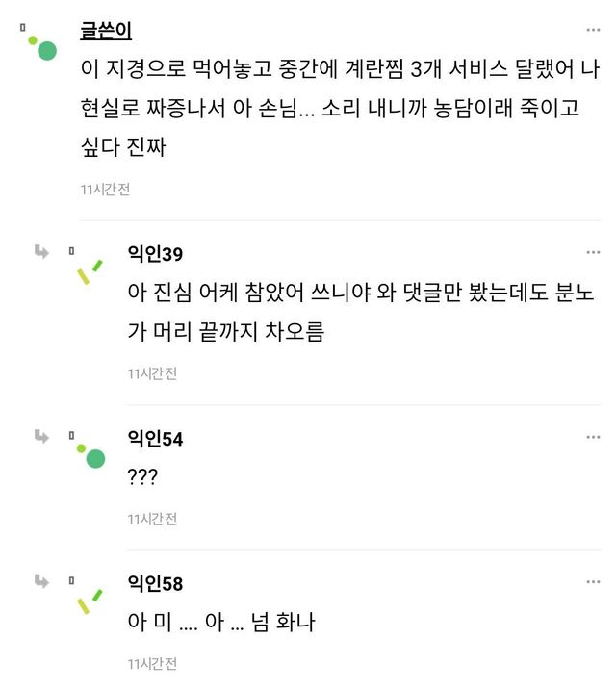This screenshot has width=616, height=690.
Task: Select the 익인58 username
Action: [155, 583]
